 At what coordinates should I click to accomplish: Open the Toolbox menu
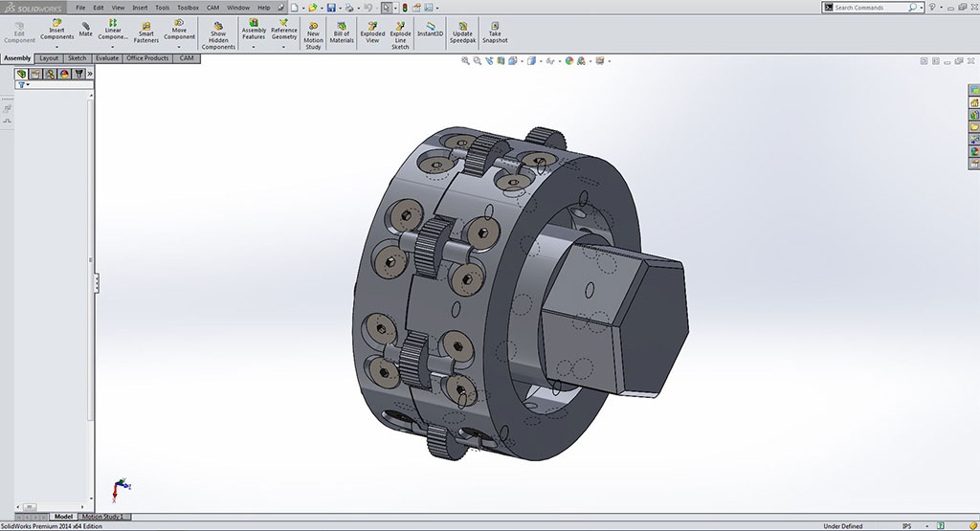click(188, 8)
